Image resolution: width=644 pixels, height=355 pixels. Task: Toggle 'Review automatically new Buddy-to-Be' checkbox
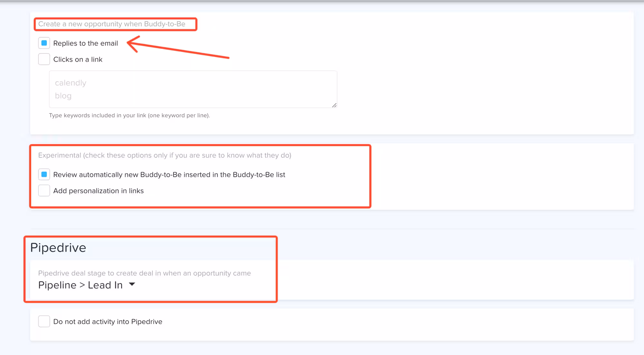point(44,175)
